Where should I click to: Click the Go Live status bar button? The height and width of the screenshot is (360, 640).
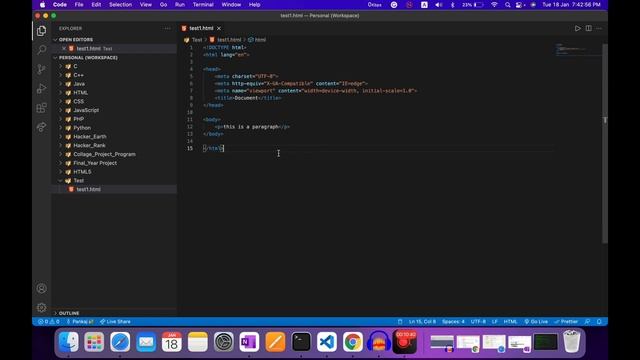[536, 322]
